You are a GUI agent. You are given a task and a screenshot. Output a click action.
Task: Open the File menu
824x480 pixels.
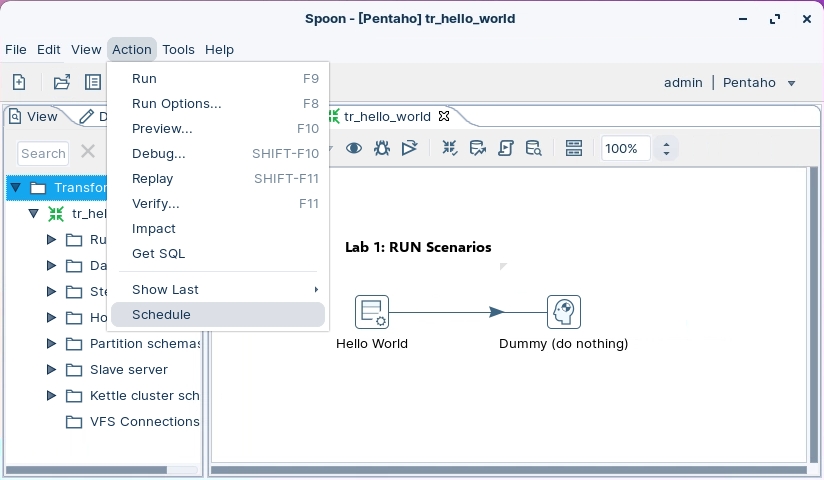16,49
